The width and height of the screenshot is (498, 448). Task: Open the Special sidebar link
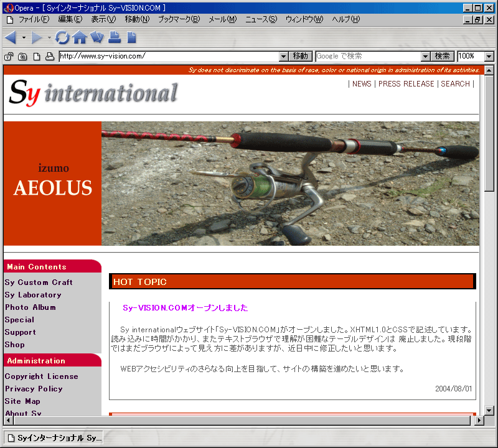point(19,320)
